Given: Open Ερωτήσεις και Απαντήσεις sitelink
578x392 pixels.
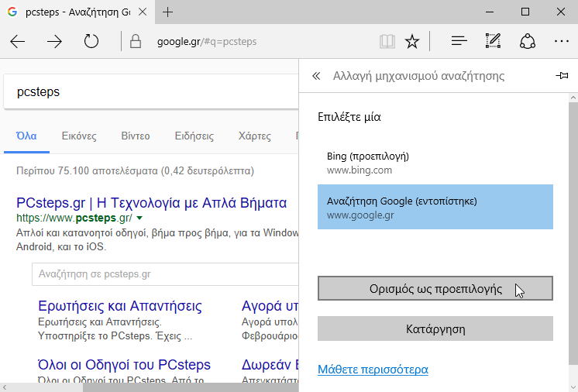Looking at the screenshot, I should click(x=120, y=306).
